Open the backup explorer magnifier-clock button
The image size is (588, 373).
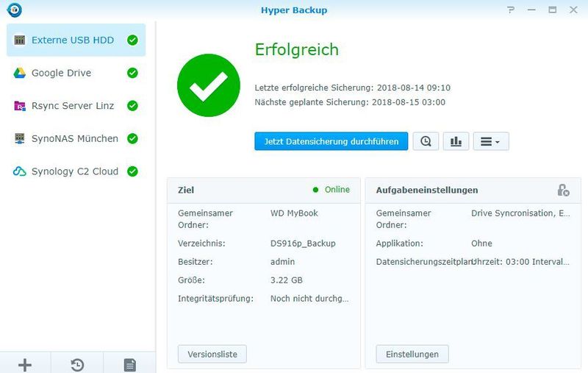coord(426,141)
